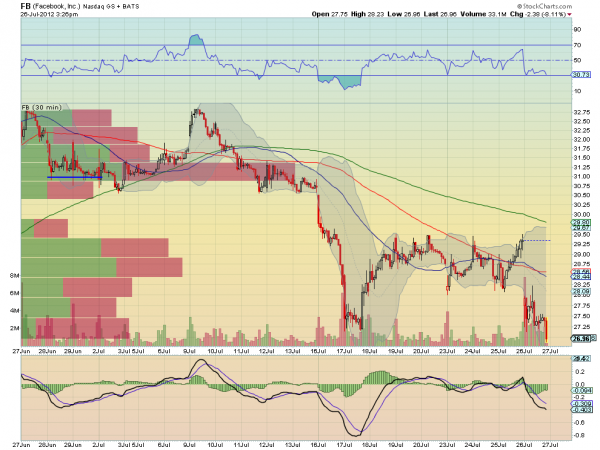
Task: Click the MACD histogram value tag -0.094
Action: [582, 390]
